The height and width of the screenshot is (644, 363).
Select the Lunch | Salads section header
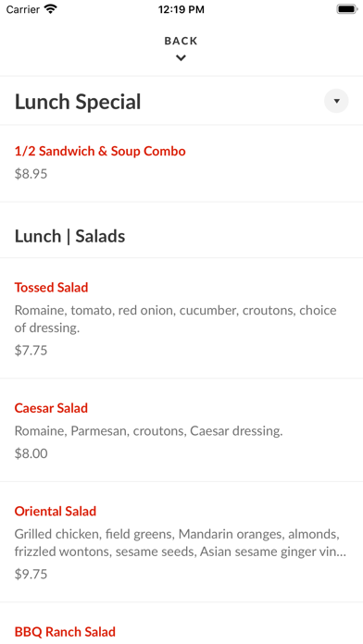(69, 236)
